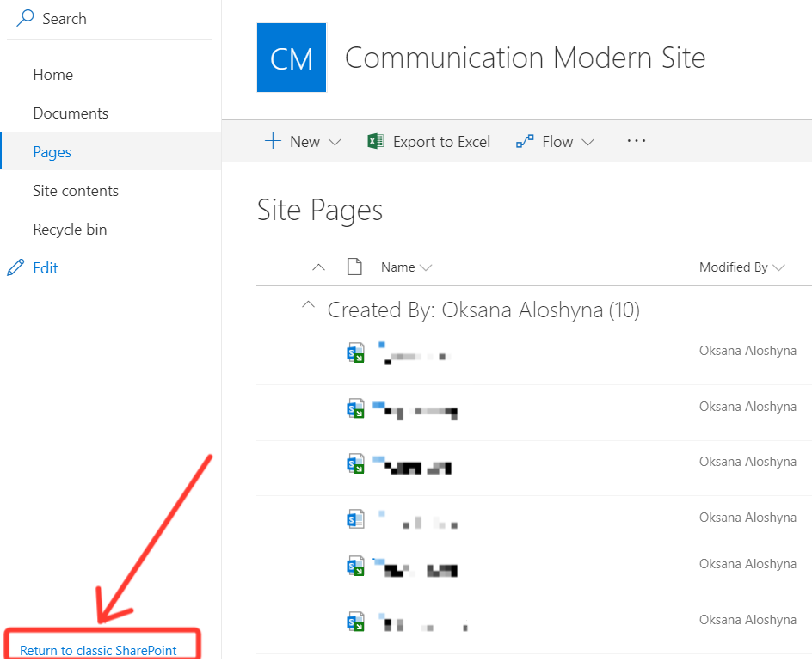
Task: Click the Flow button label
Action: (557, 141)
